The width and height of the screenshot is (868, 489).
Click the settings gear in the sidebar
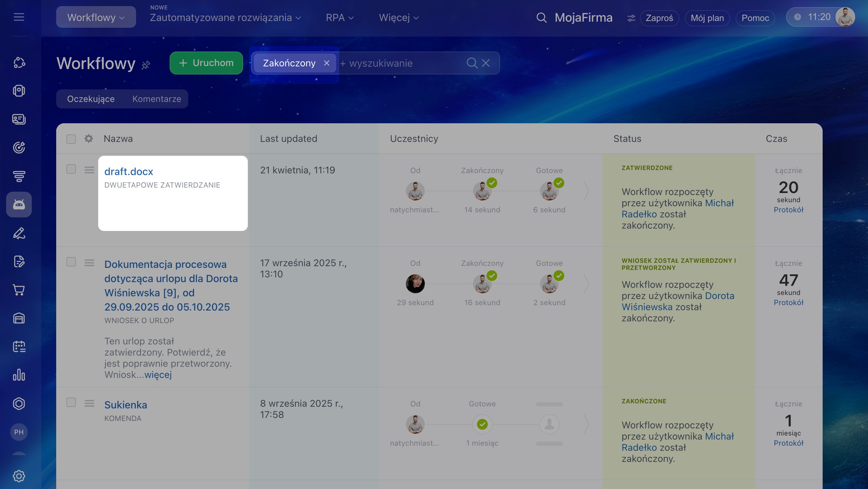19,476
